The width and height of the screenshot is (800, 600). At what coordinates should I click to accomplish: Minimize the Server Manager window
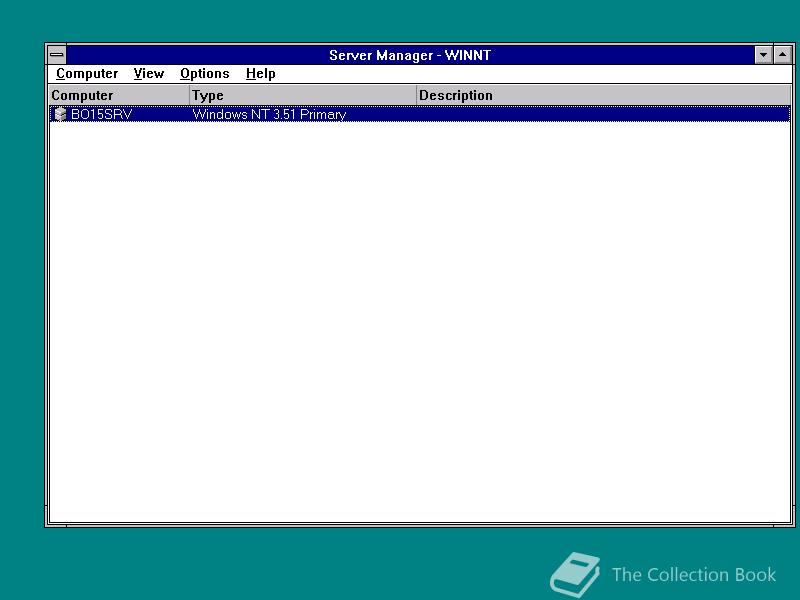coord(763,55)
